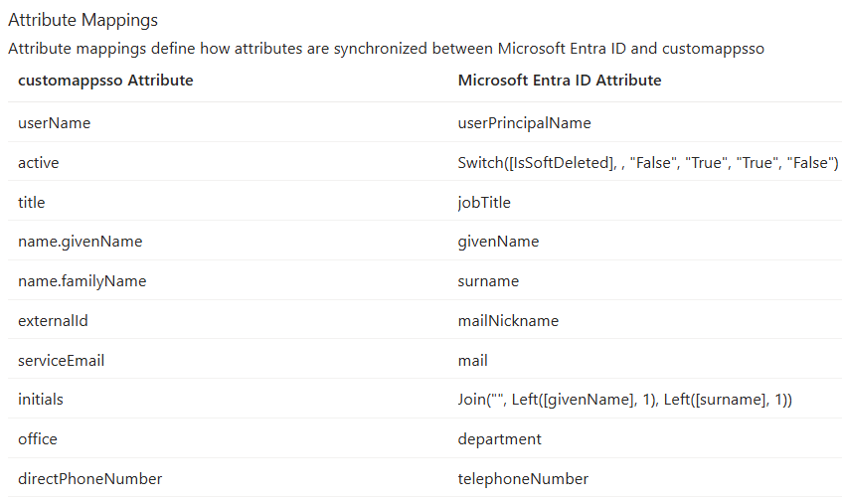Open the telephoneNumber mapping entry

[523, 479]
